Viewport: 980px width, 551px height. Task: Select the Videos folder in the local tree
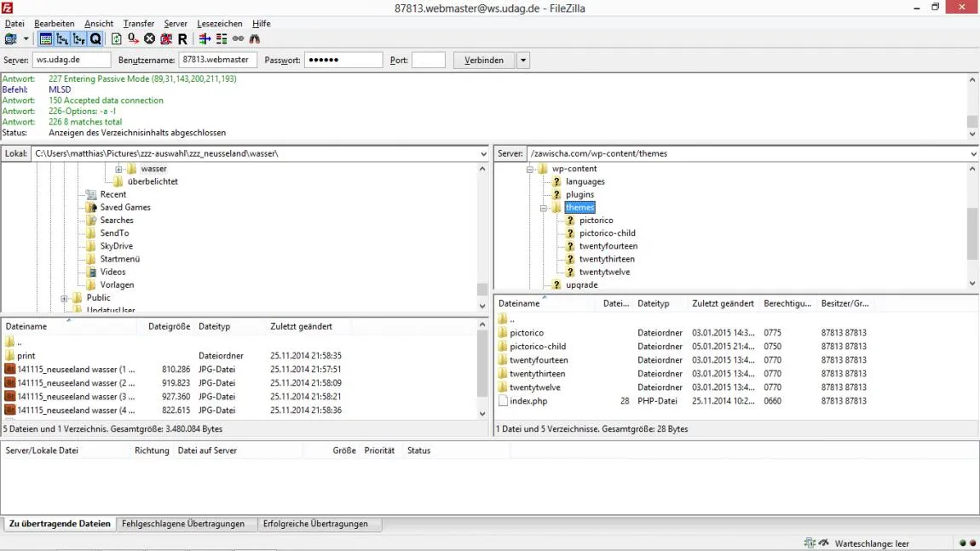coord(112,273)
